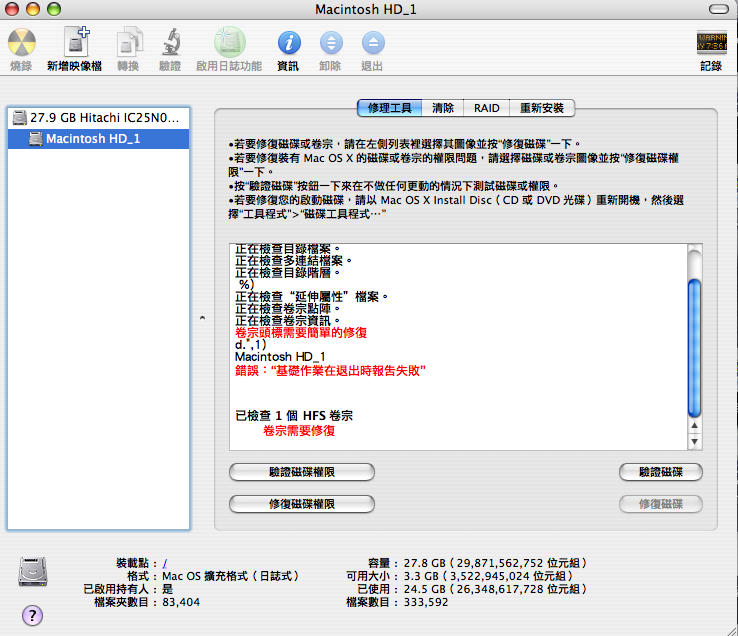Click the log scroll up arrow
Image resolution: width=738 pixels, height=636 pixels.
(x=694, y=426)
